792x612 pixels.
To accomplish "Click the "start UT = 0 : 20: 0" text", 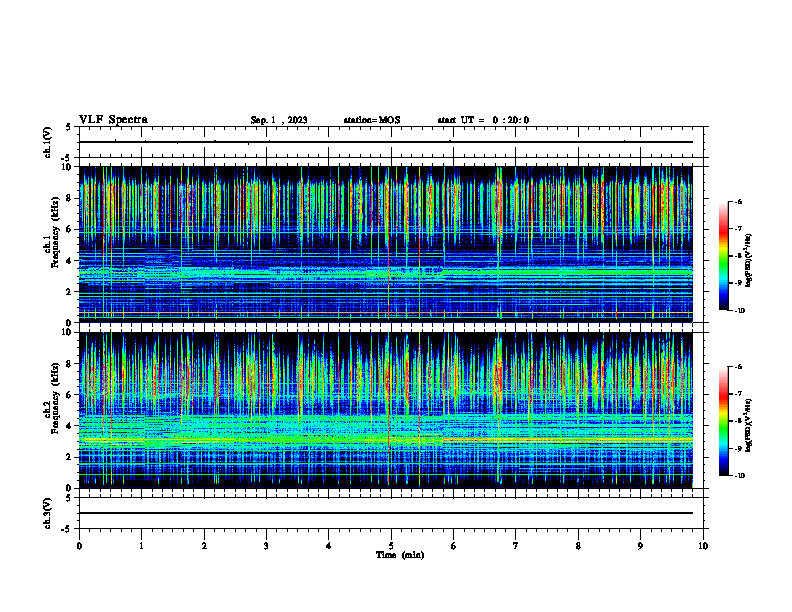I will click(483, 120).
